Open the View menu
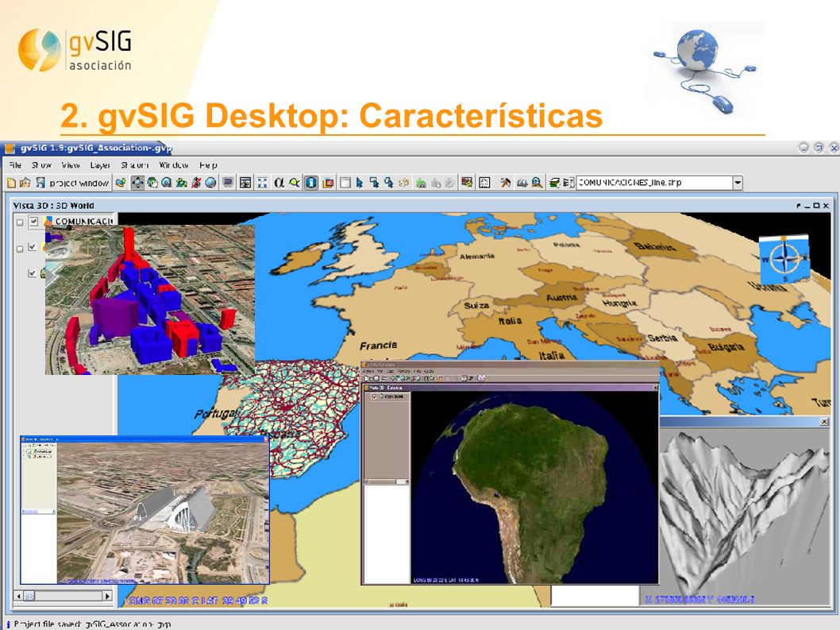 pyautogui.click(x=71, y=165)
